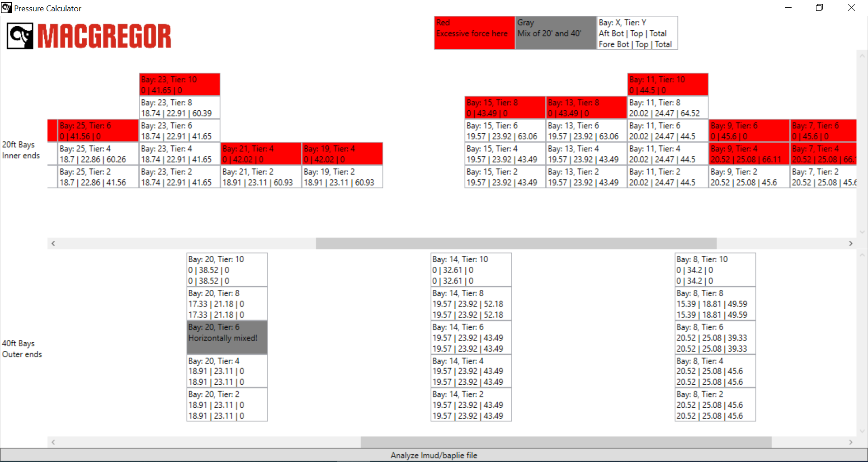Viewport: 868px width, 462px height.
Task: Click the Bay 8, Tier 2 cell
Action: [x=715, y=405]
